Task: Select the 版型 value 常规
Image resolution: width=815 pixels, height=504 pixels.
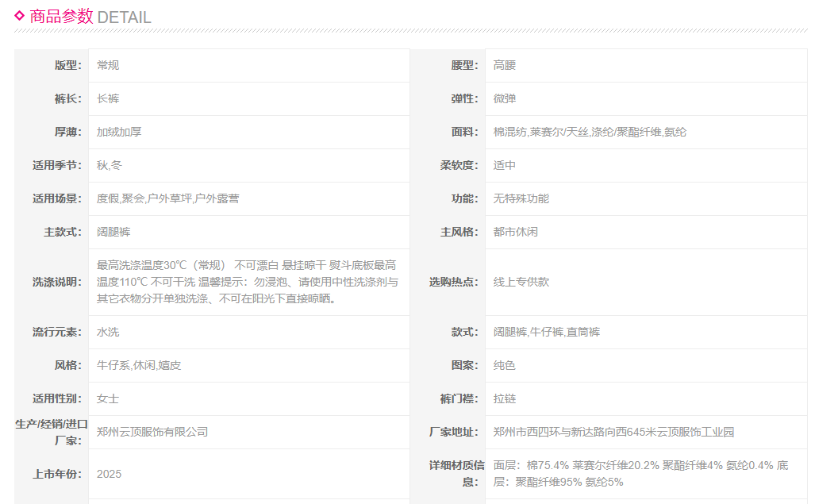Action: click(108, 65)
